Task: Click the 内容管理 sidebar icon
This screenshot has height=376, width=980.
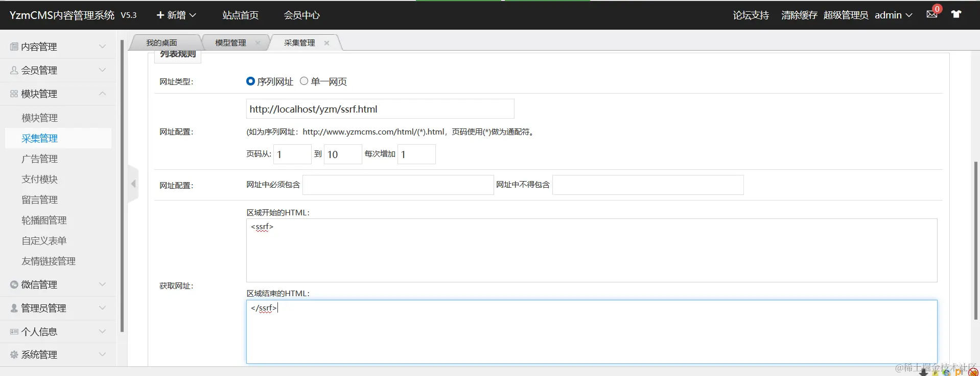Action: coord(14,47)
